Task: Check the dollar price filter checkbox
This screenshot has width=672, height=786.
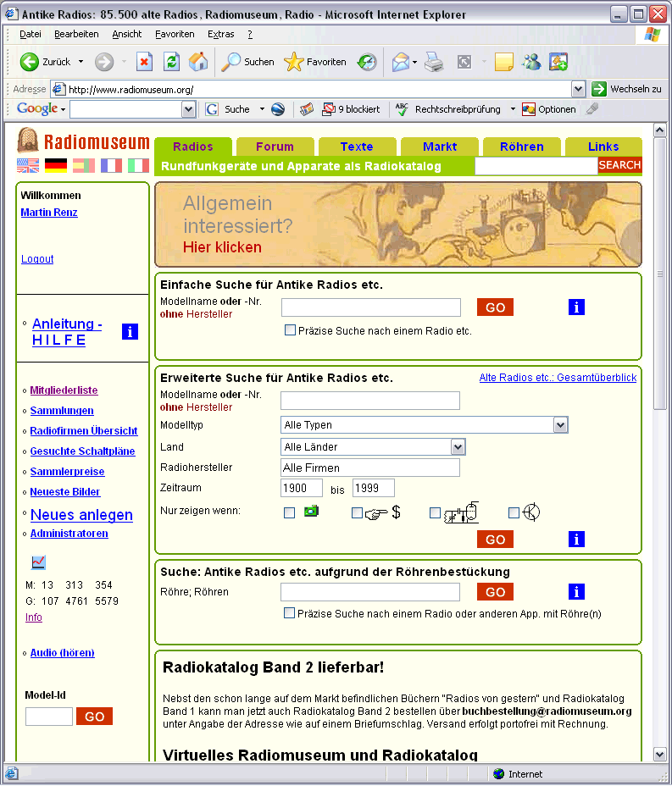Action: click(357, 512)
